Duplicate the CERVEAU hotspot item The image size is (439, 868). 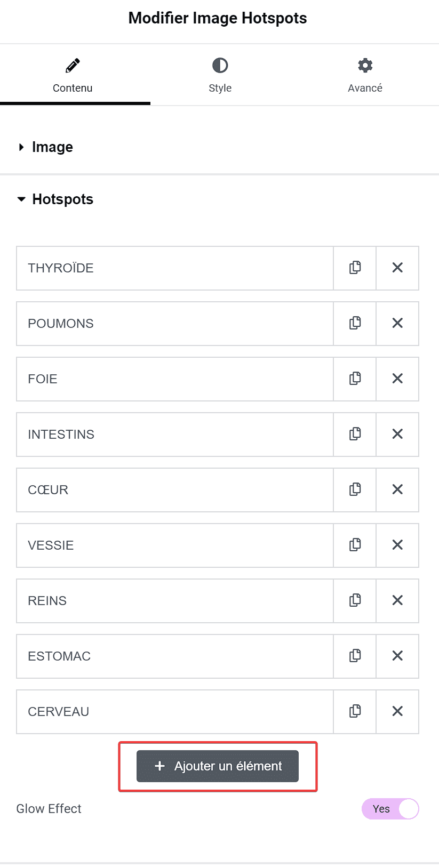(x=355, y=711)
